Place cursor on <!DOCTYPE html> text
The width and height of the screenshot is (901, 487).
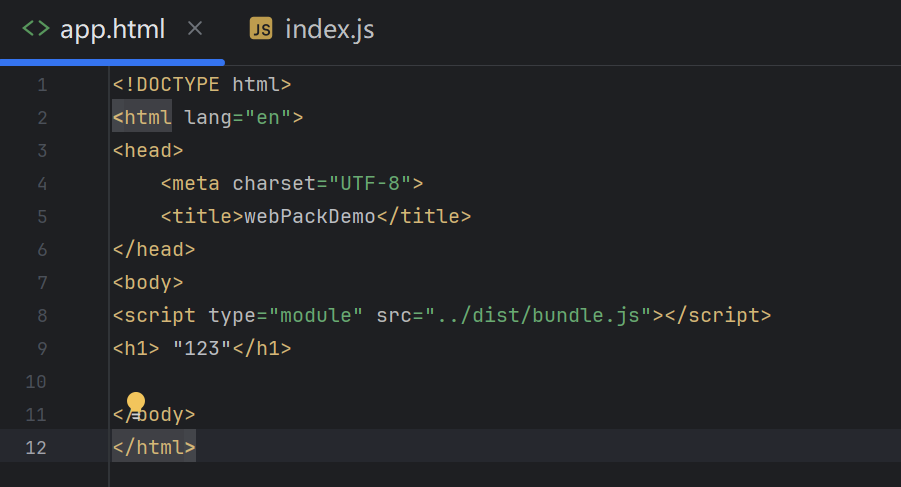click(x=202, y=84)
